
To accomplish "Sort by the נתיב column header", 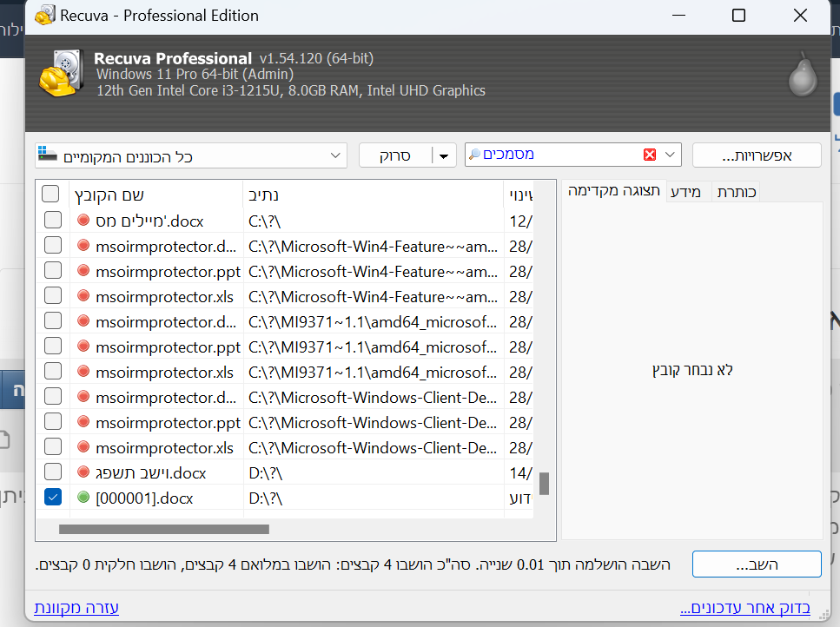I will tap(374, 195).
